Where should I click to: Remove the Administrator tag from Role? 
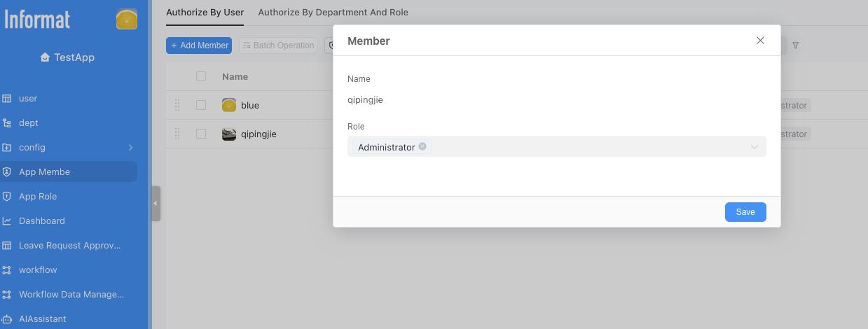[422, 147]
